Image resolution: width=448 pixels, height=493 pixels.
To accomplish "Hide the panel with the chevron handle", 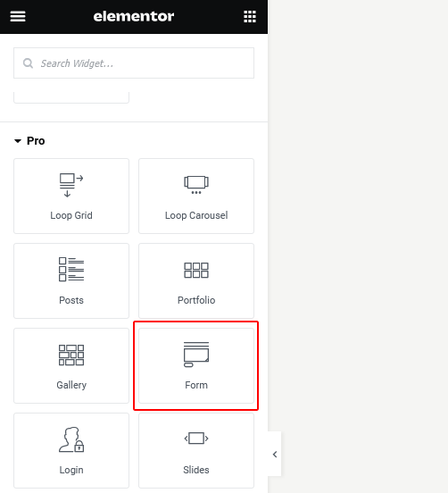I will [x=275, y=454].
